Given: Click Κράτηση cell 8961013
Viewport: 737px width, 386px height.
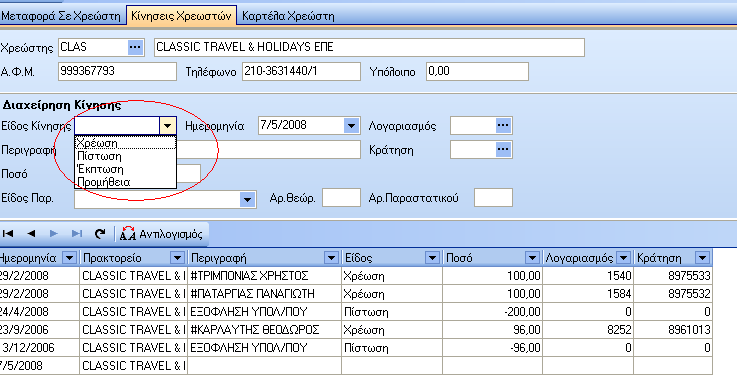Looking at the screenshot, I should coord(673,330).
